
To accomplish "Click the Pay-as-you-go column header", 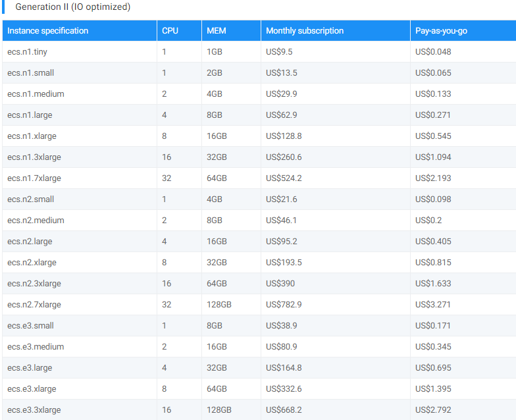I will [441, 30].
